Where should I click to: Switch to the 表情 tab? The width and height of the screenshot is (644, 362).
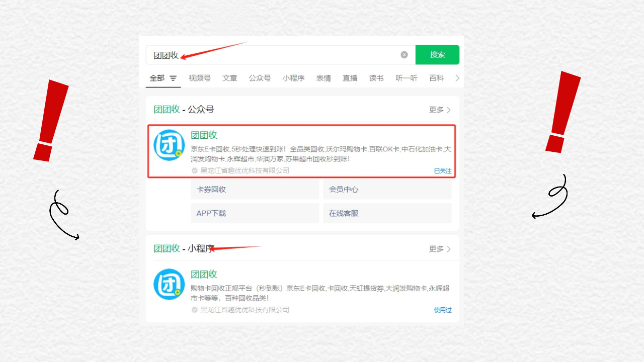pyautogui.click(x=324, y=78)
